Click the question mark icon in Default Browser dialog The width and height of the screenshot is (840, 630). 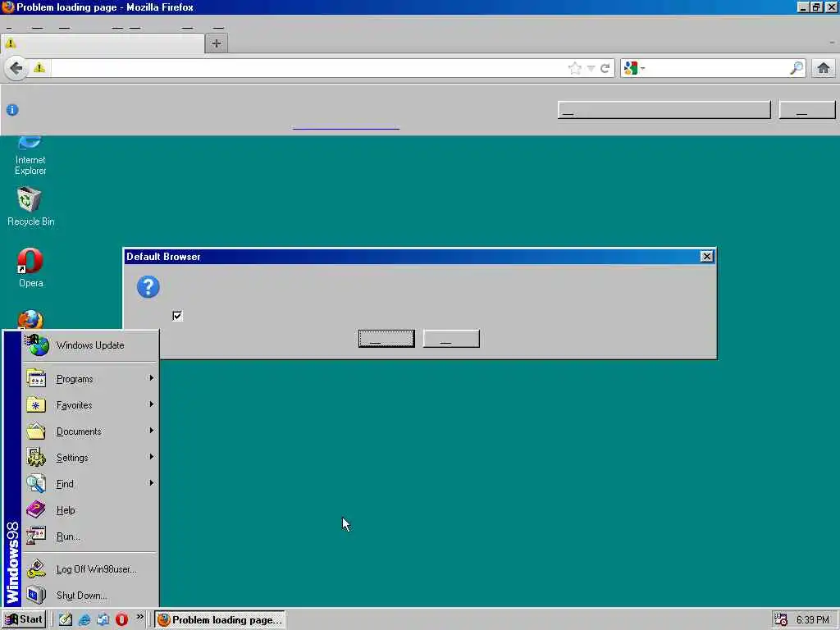pos(148,286)
